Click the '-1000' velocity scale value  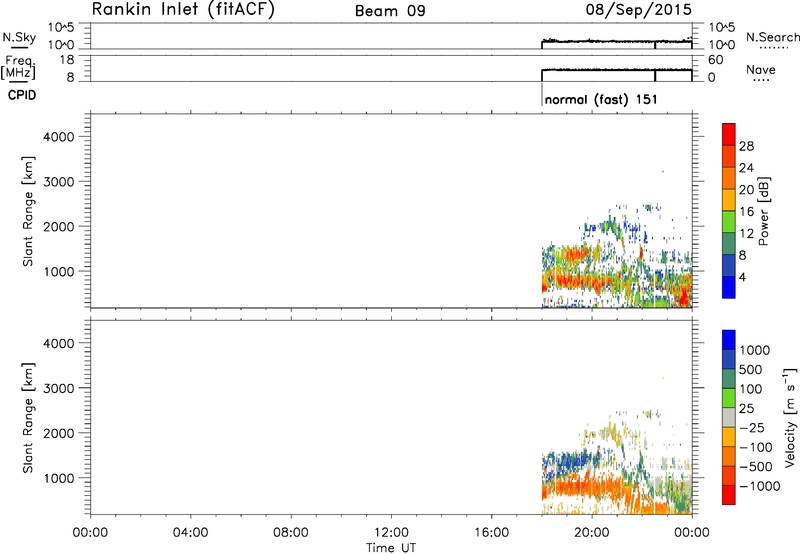coord(759,486)
